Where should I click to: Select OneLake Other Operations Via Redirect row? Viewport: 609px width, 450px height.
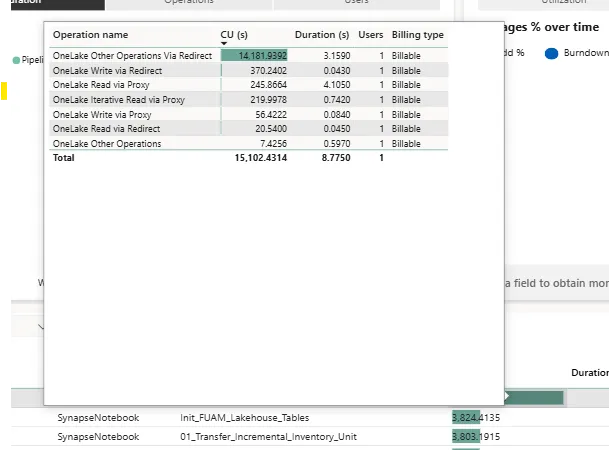coord(249,56)
